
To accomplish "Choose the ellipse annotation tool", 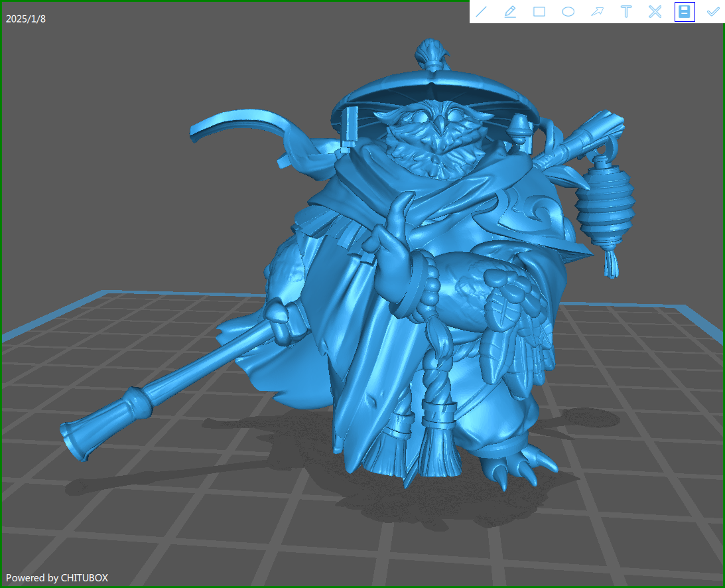I will 568,12.
